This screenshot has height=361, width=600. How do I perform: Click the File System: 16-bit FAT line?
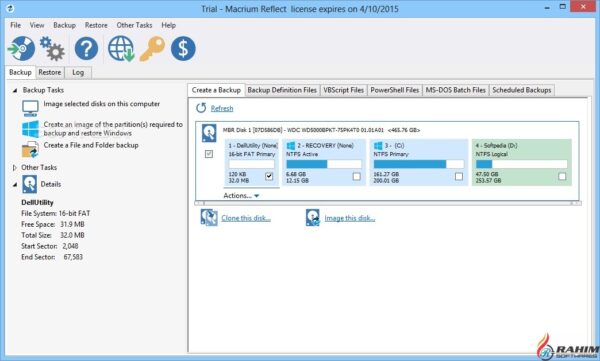click(x=55, y=214)
